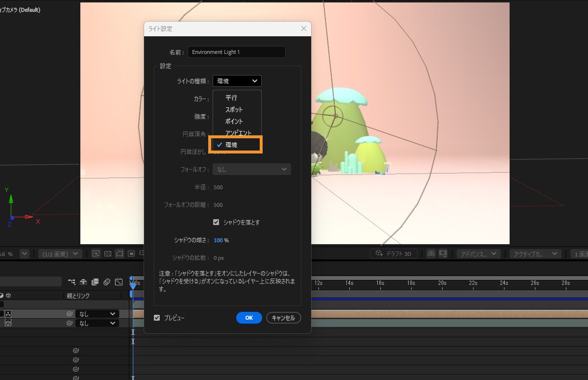This screenshot has width=588, height=380.
Task: Open composition mini-flowchart icon in timeline
Action: pos(72,282)
